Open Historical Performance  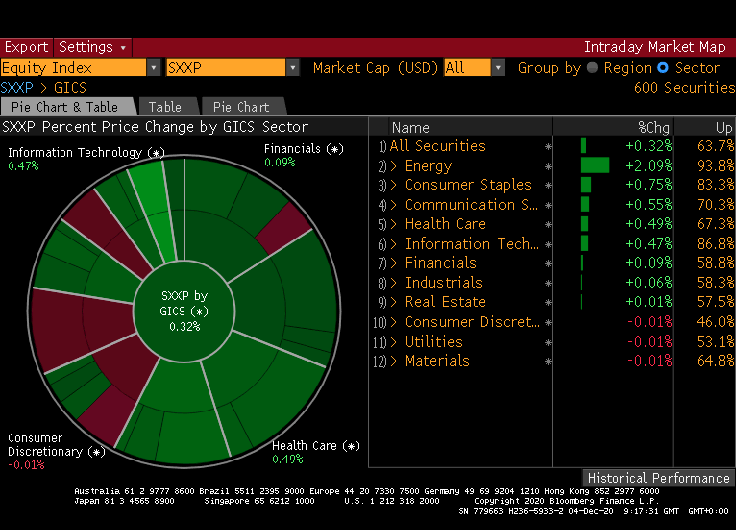658,478
